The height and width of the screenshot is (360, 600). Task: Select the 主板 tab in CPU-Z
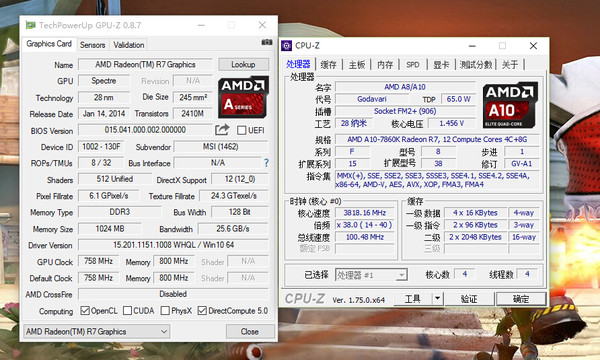(357, 65)
